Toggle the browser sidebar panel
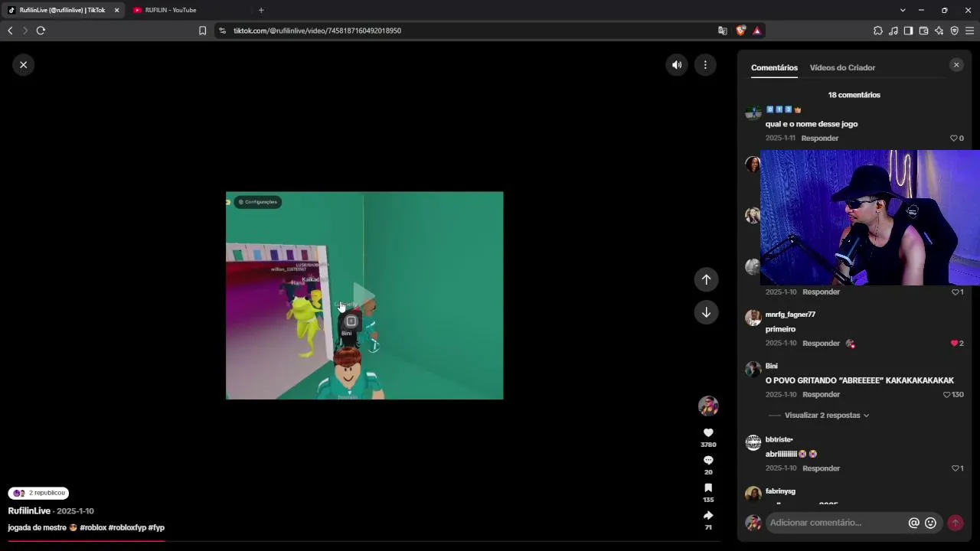Screen dimensions: 980x551 click(908, 31)
